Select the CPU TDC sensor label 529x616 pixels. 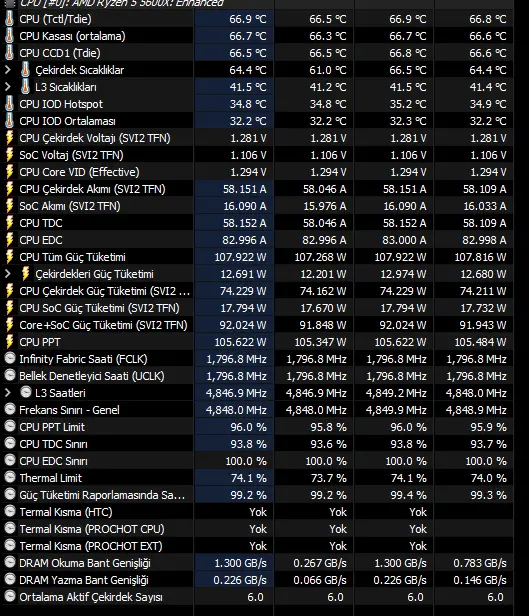[41, 223]
